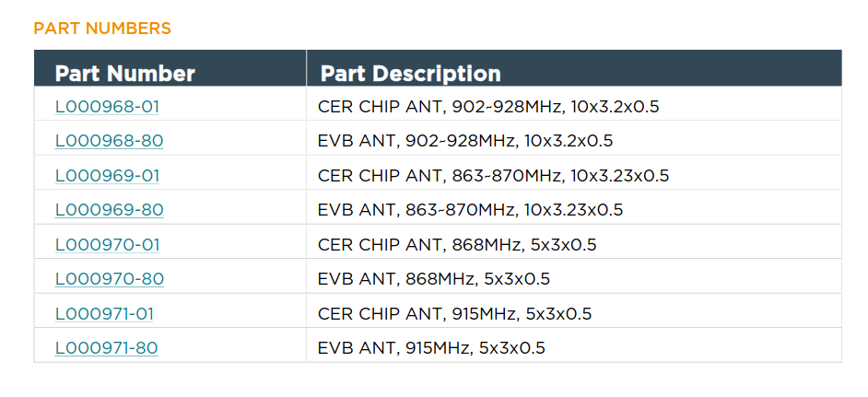This screenshot has height=397, width=868.
Task: Click the orange PART NUMBERS section heading
Action: pyautogui.click(x=102, y=29)
